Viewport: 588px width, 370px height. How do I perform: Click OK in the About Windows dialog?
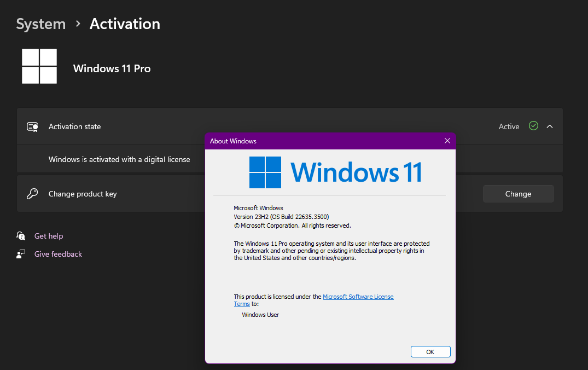pyautogui.click(x=430, y=351)
